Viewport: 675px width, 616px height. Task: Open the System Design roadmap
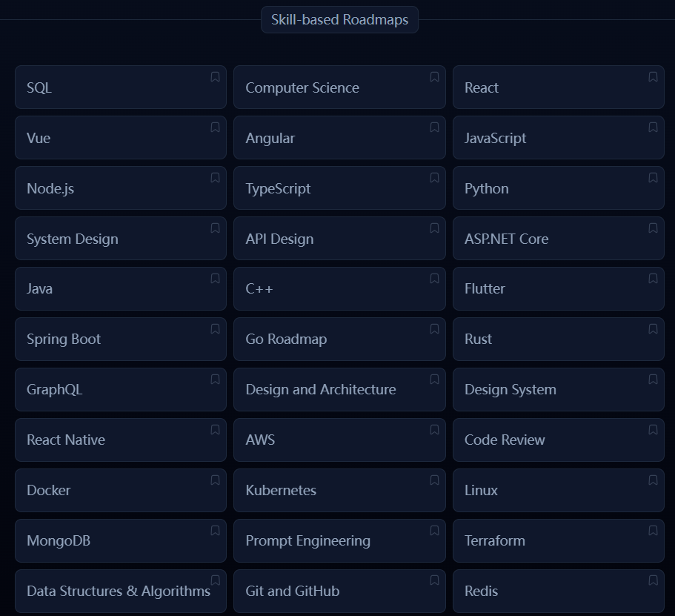121,238
